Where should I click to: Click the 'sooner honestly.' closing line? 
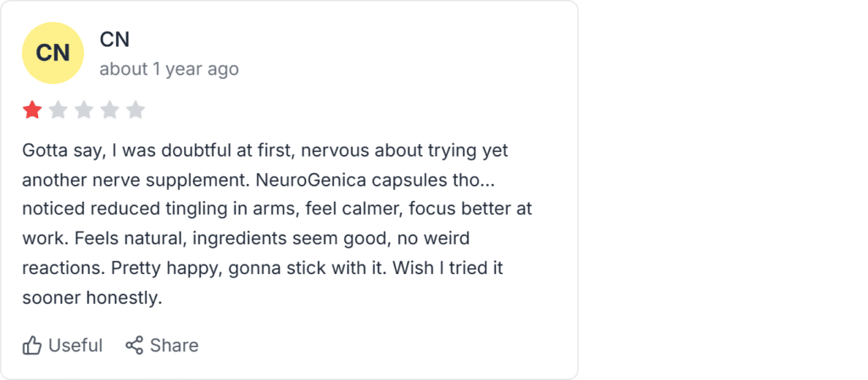pyautogui.click(x=92, y=298)
